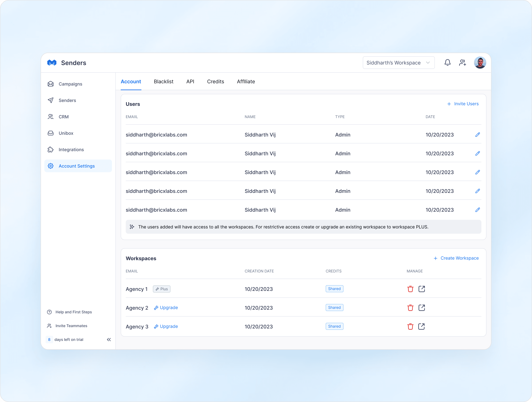Viewport: 532px width, 402px height.
Task: Go to Integrations in sidebar
Action: tap(71, 150)
